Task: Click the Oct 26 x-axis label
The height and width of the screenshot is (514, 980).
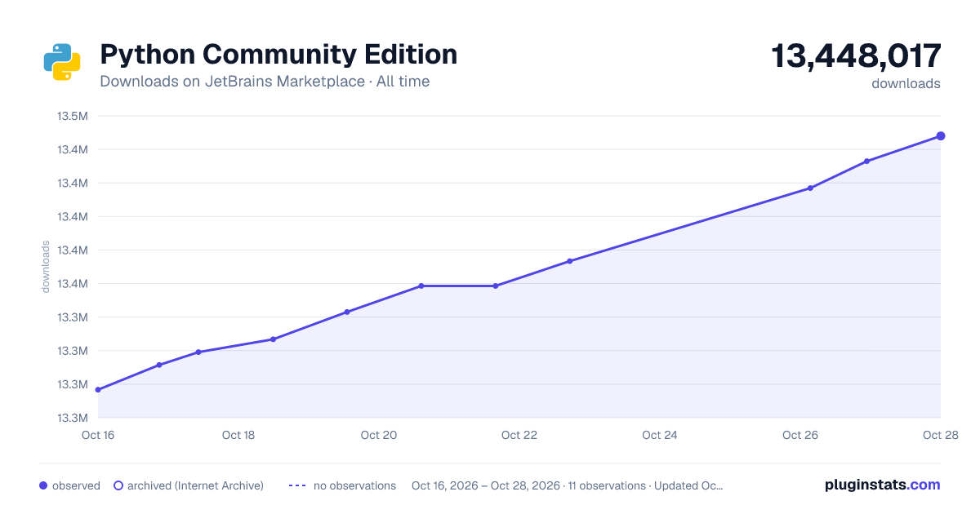Action: (x=800, y=435)
